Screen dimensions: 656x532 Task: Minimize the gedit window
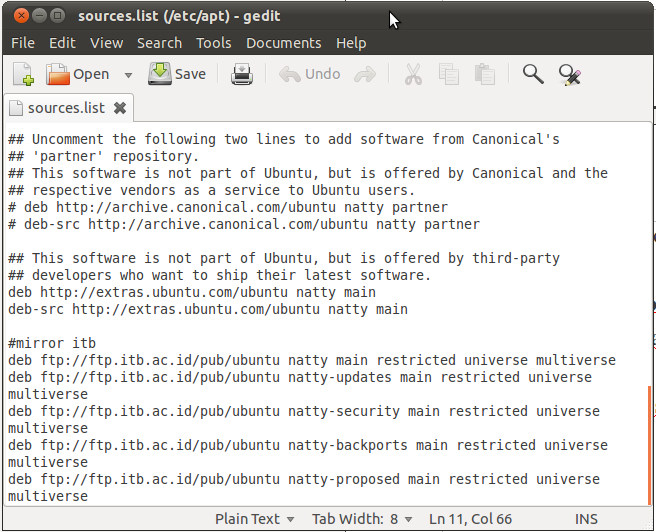[39, 16]
